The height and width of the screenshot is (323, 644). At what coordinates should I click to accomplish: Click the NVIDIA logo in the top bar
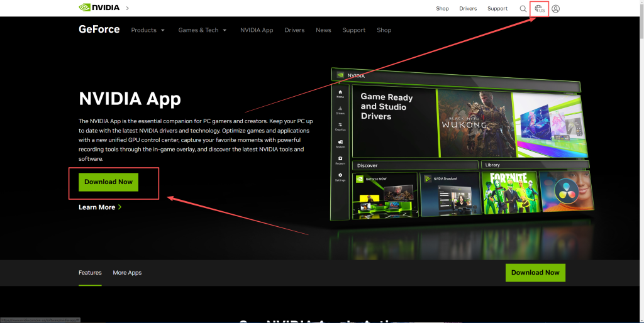pyautogui.click(x=100, y=8)
